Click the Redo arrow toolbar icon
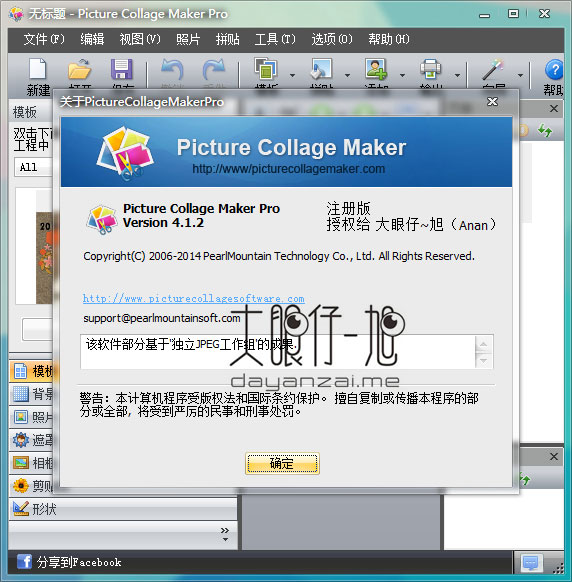 pos(214,70)
